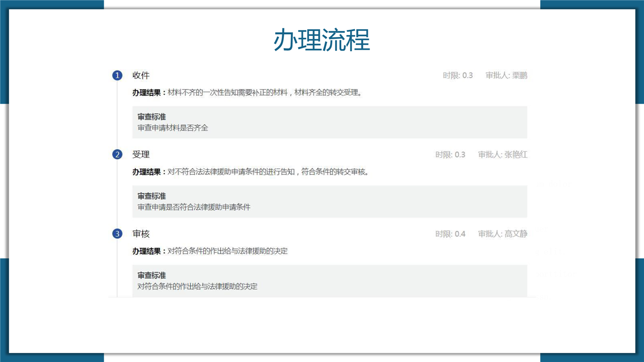644x362 pixels.
Task: Click approver name 审批人: 高文静
Action: click(x=503, y=234)
